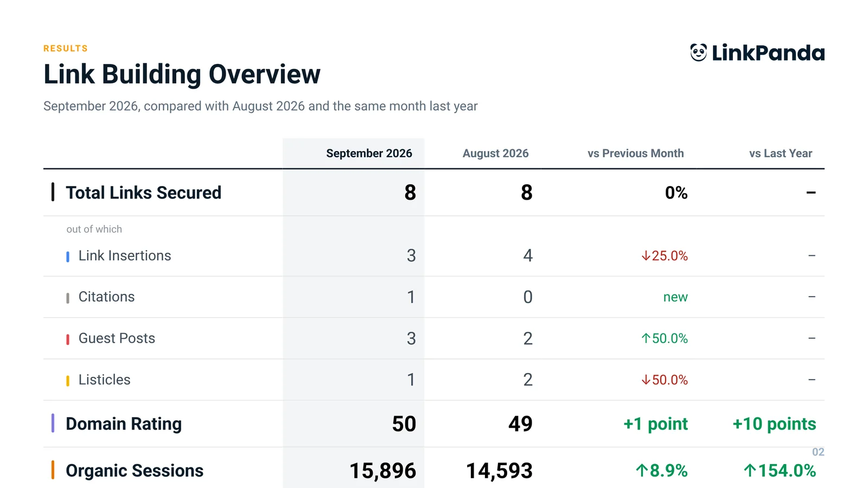
Task: Click the vs Last Year header
Action: [781, 153]
